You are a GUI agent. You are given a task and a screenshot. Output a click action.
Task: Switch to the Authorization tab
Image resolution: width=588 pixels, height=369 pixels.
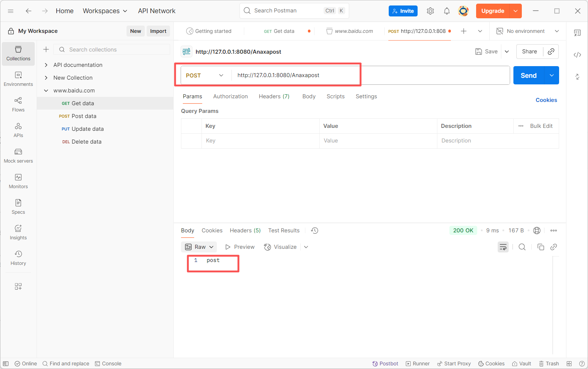click(230, 96)
